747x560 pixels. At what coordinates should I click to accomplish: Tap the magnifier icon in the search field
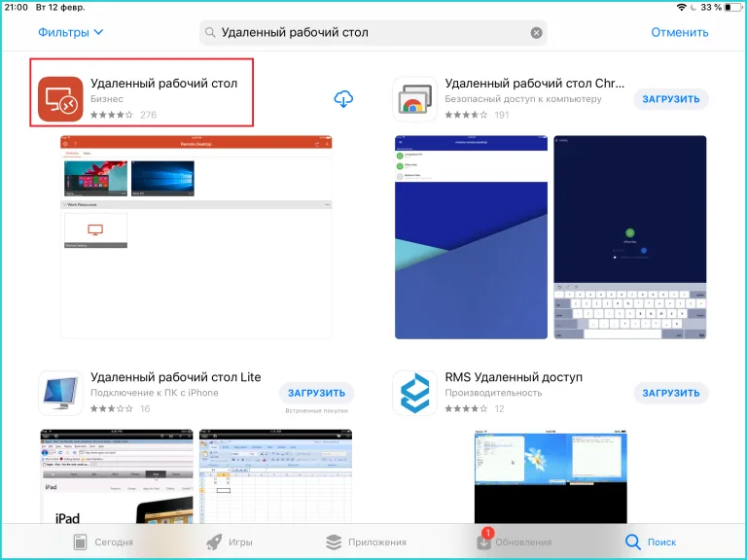pos(210,32)
